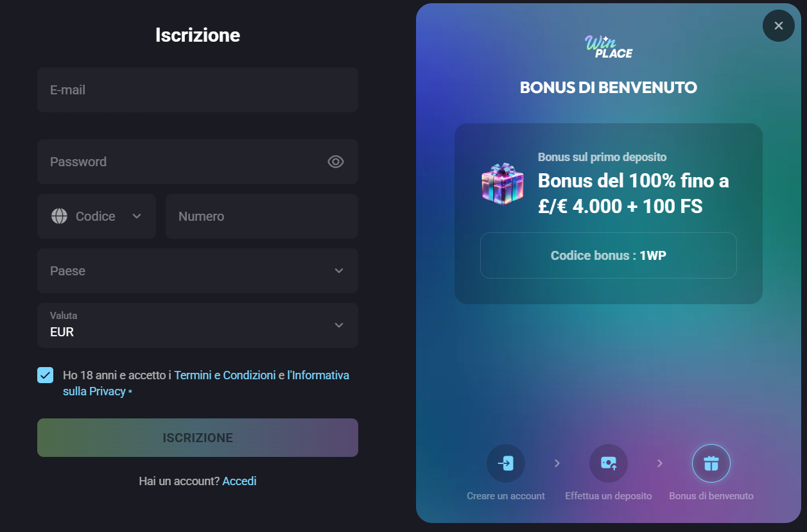Close the welcome bonus panel
The height and width of the screenshot is (532, 807).
coord(779,26)
